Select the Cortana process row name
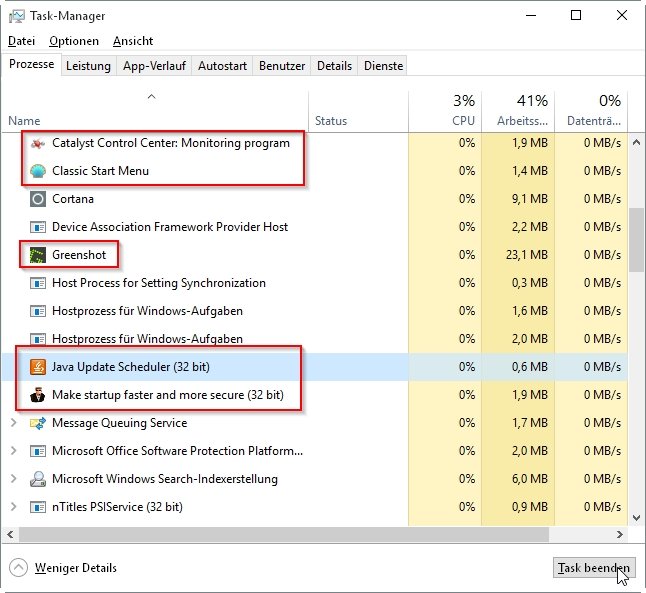This screenshot has width=646, height=593. (x=73, y=199)
